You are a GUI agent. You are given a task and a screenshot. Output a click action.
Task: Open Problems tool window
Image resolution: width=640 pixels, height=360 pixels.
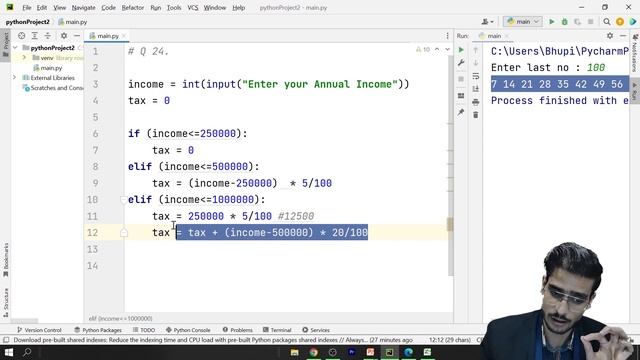pyautogui.click(x=238, y=330)
